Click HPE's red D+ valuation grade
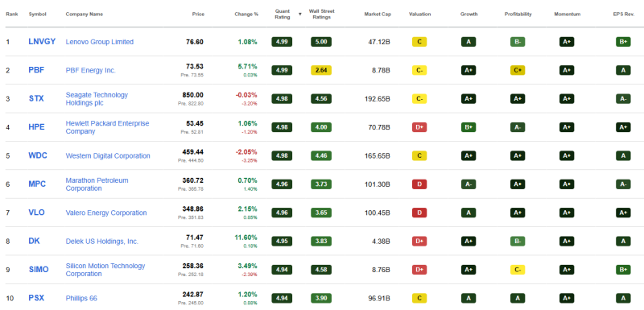644x310 pixels. [x=419, y=127]
